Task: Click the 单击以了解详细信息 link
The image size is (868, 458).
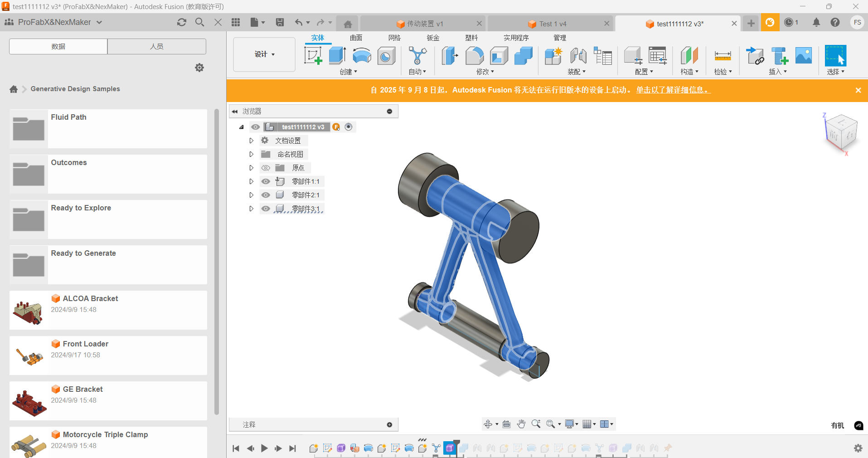Action: pyautogui.click(x=673, y=90)
